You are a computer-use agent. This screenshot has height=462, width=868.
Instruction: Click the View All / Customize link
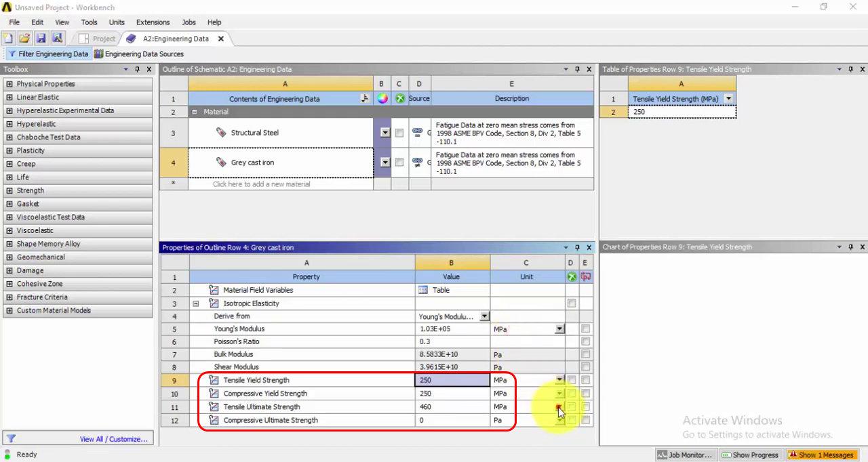point(113,439)
